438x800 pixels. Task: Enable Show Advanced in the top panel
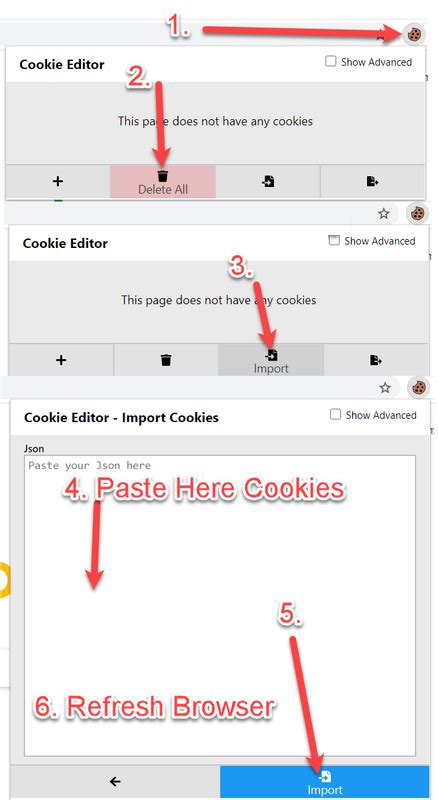331,62
